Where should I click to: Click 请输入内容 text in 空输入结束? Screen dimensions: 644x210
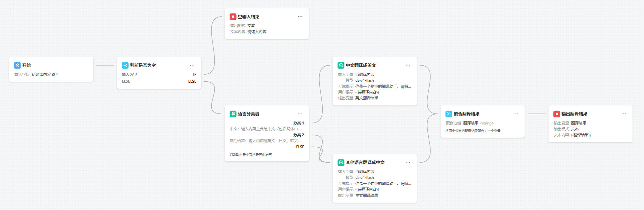pyautogui.click(x=257, y=32)
